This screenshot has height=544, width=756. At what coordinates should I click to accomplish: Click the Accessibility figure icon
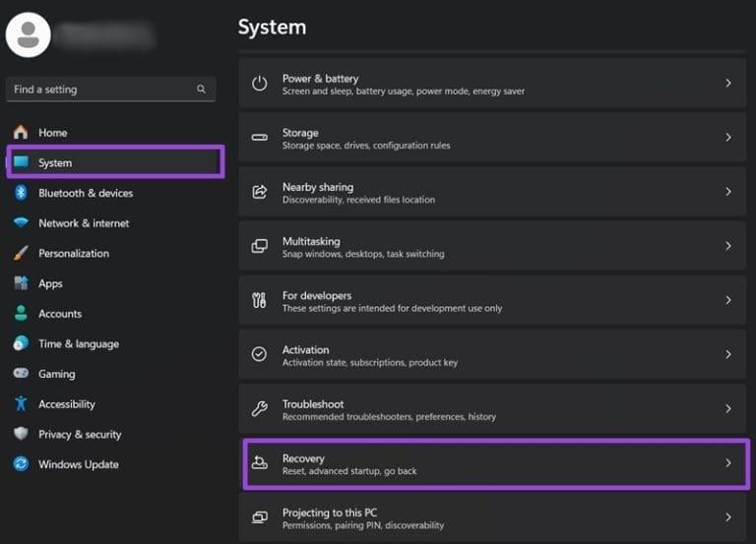pos(21,403)
